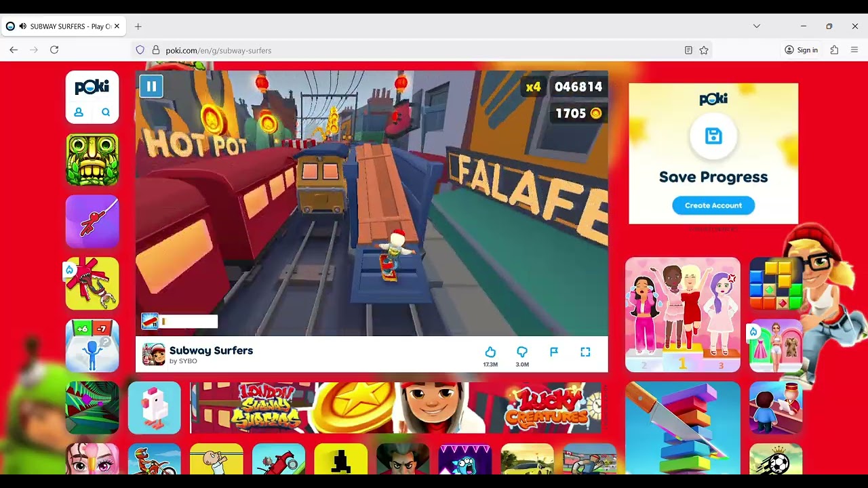Image resolution: width=868 pixels, height=488 pixels.
Task: Go forward with the browser arrow
Action: pyautogui.click(x=34, y=50)
